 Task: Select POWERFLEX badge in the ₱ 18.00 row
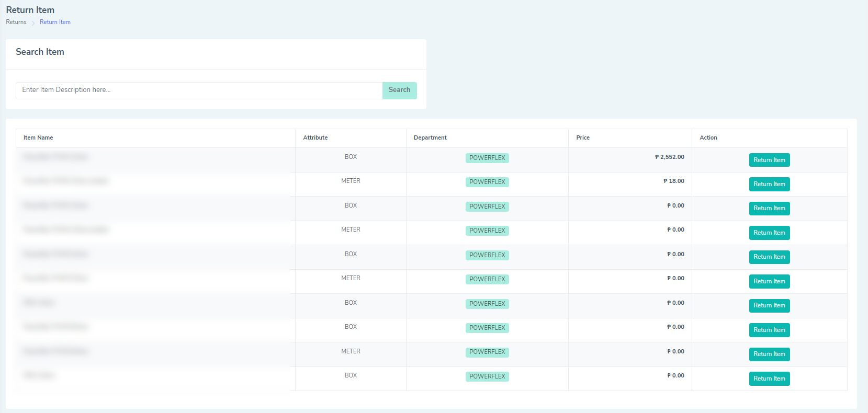tap(487, 182)
